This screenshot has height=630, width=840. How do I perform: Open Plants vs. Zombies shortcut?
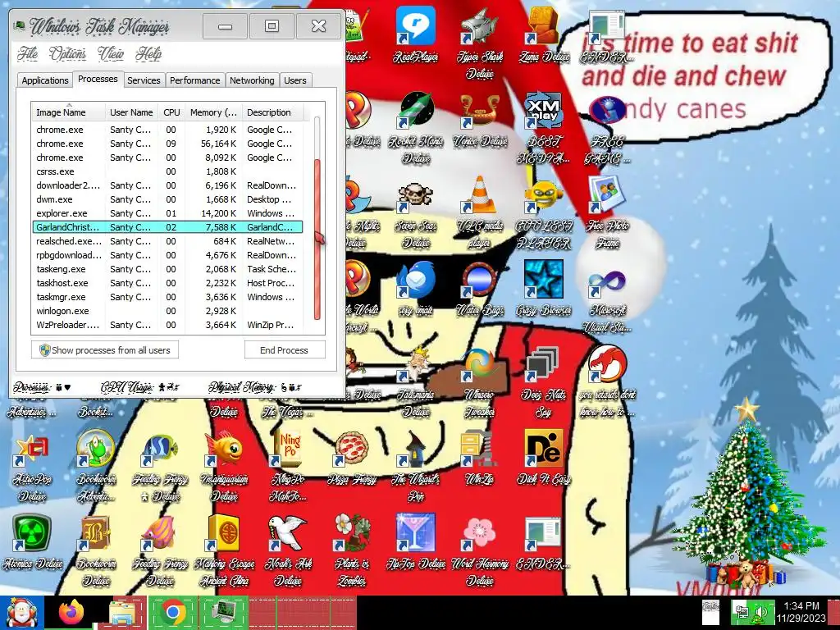[x=352, y=550]
